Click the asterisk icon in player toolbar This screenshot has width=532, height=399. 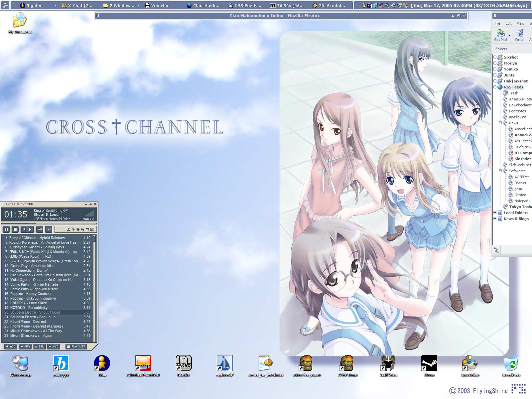[x=73, y=229]
